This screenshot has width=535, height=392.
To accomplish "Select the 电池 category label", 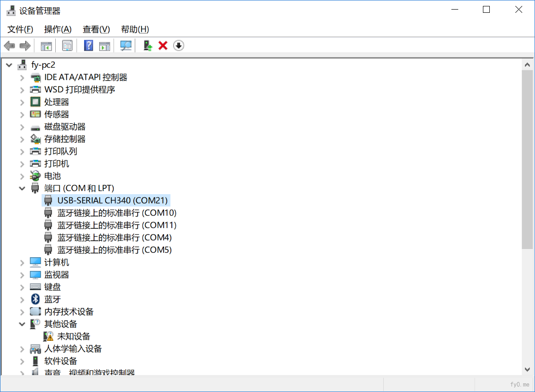I will tap(53, 176).
